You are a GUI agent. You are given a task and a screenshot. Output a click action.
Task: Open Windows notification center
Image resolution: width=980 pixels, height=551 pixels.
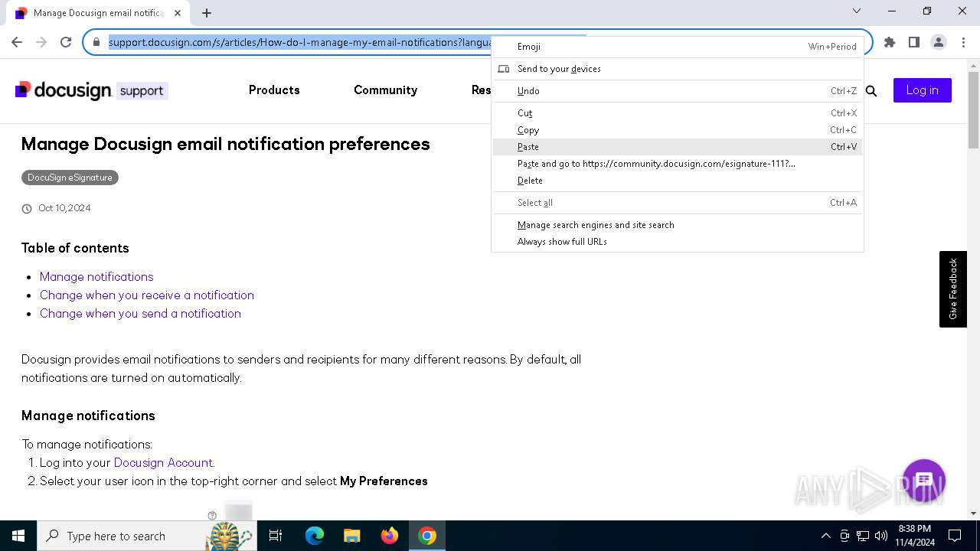click(955, 536)
